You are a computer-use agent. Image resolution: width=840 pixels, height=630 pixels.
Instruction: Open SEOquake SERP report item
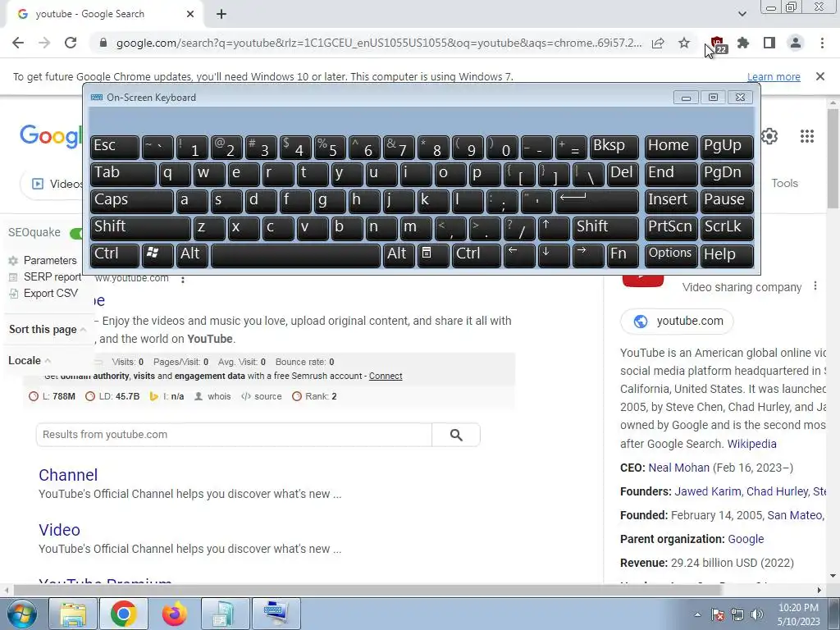click(x=45, y=277)
